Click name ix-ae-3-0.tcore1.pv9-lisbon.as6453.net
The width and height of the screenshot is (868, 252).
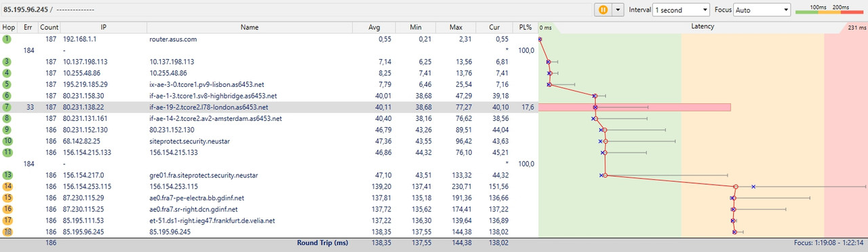click(x=206, y=84)
